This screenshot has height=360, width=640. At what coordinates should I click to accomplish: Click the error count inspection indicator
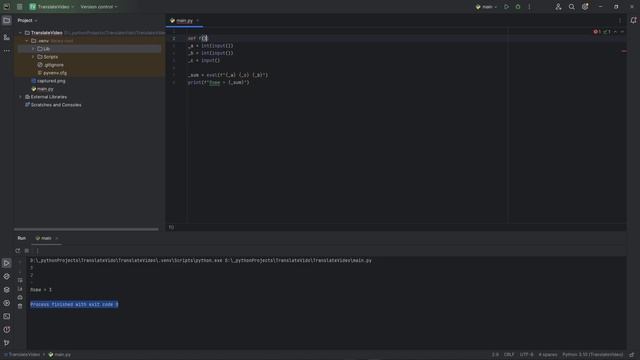click(598, 32)
